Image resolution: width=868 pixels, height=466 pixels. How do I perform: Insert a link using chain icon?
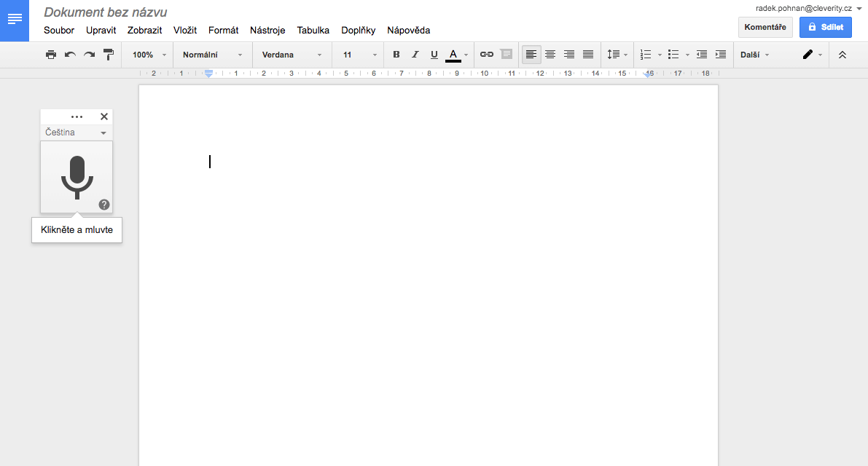point(486,55)
